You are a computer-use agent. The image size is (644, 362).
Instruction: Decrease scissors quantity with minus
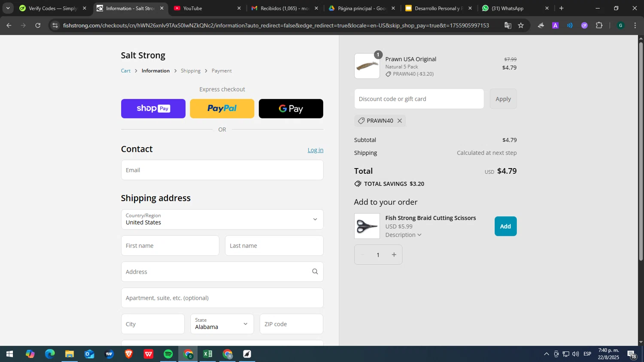(x=362, y=255)
